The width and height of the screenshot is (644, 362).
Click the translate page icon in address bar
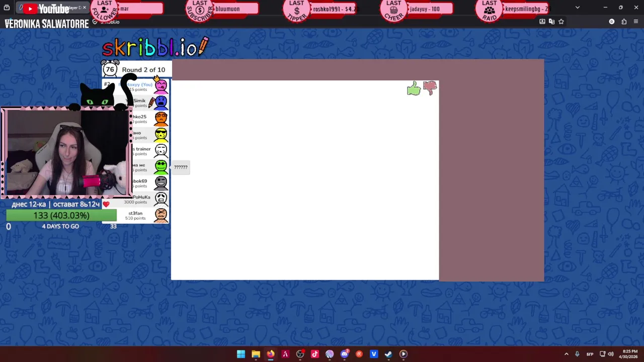click(551, 22)
